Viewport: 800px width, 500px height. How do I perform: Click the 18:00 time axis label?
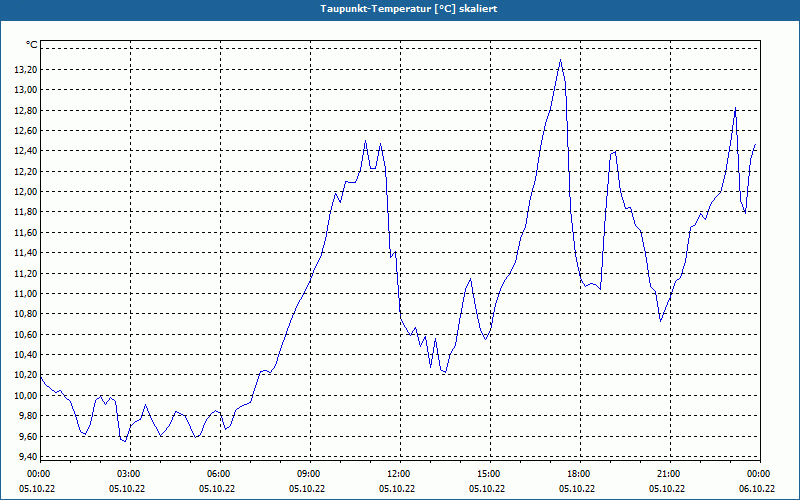point(580,474)
